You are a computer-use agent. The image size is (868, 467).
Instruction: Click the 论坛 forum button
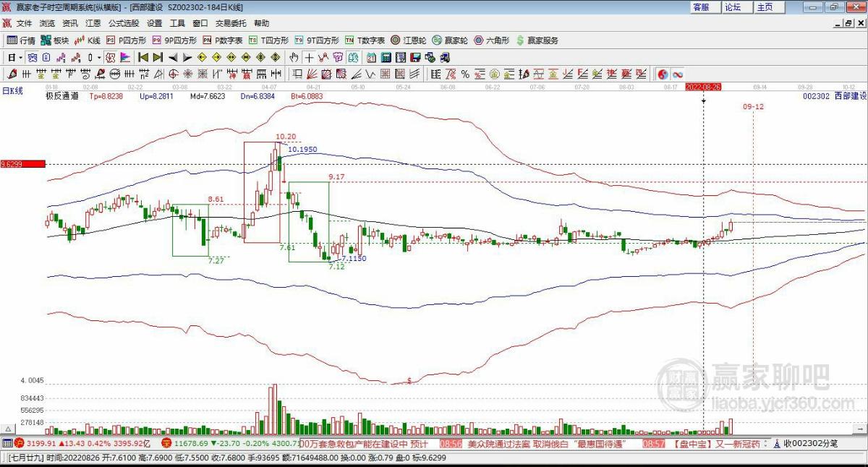[736, 7]
